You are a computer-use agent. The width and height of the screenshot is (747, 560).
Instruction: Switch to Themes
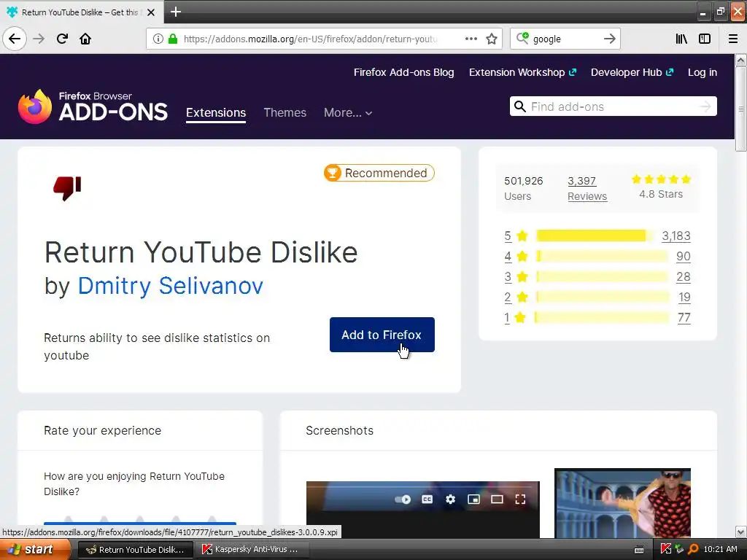point(285,112)
